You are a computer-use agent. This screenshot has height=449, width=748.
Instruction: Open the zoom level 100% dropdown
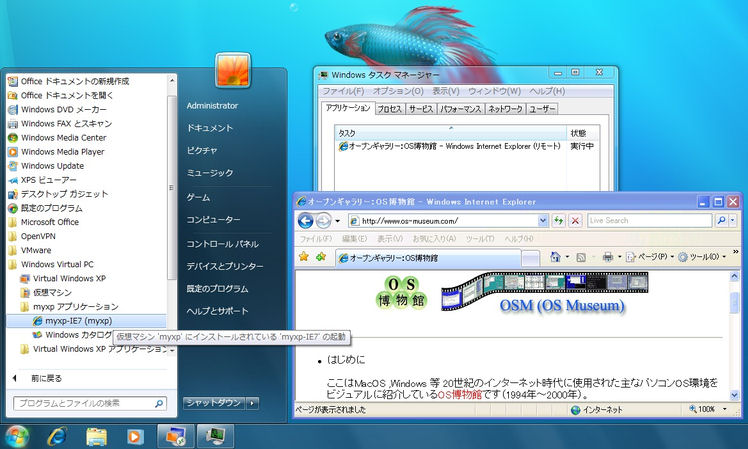click(x=725, y=409)
